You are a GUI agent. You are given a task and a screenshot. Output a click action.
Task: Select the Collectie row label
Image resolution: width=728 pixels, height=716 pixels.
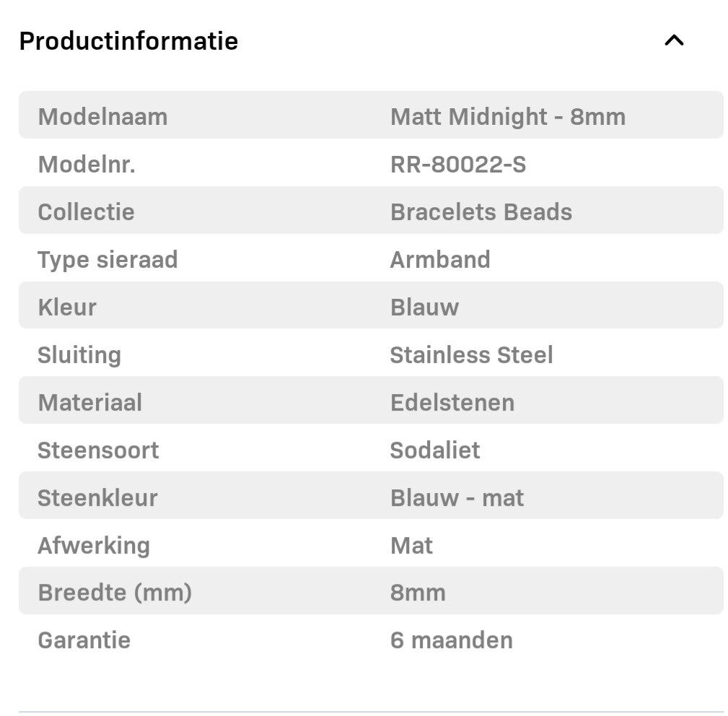(86, 212)
